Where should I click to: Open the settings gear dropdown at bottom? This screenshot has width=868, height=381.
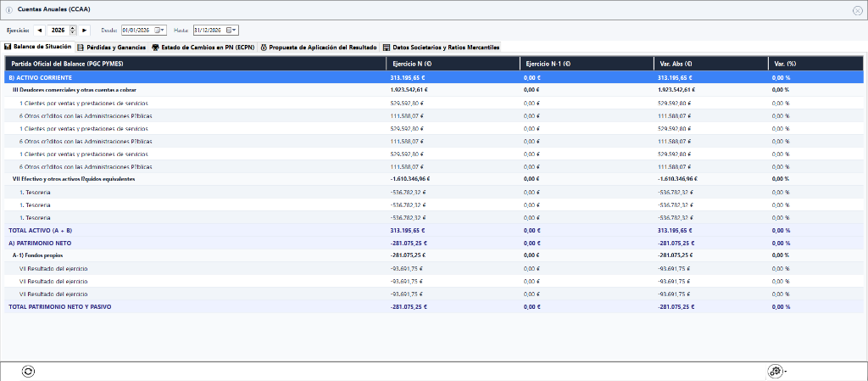click(x=776, y=372)
